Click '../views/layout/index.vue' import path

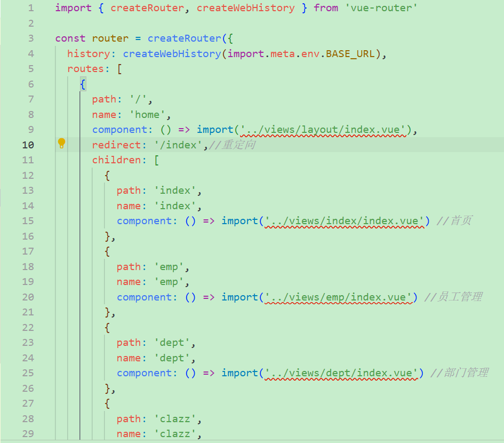[323, 130]
